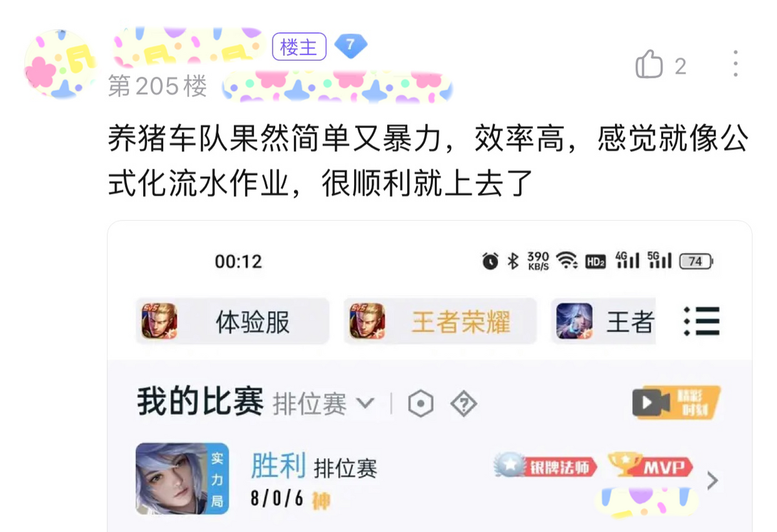
Task: Switch to the 王者荣耀 tab
Action: [x=440, y=322]
